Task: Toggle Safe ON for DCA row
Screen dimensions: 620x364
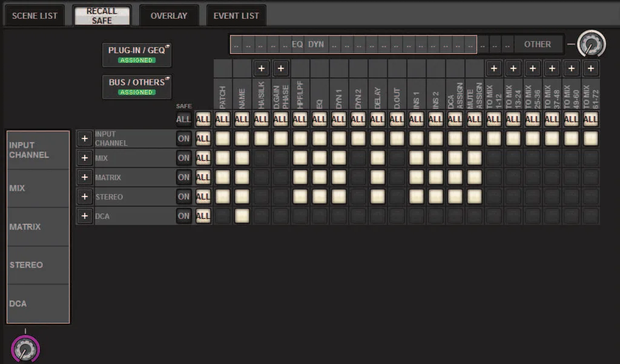Action: 183,216
